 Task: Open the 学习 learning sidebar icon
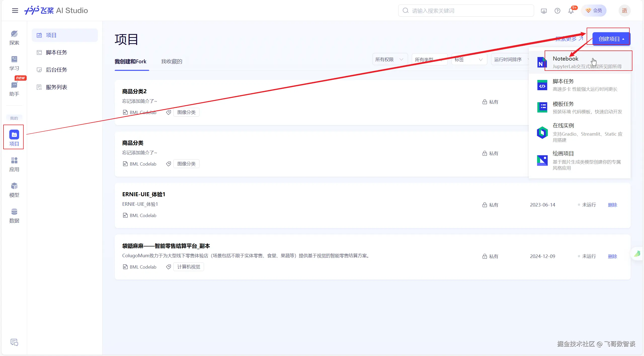[x=14, y=63]
